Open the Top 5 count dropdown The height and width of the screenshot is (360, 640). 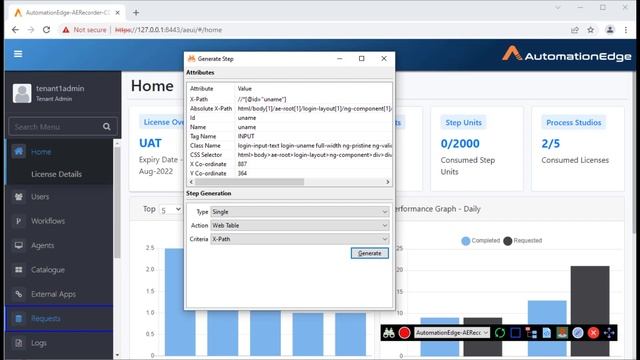point(171,210)
